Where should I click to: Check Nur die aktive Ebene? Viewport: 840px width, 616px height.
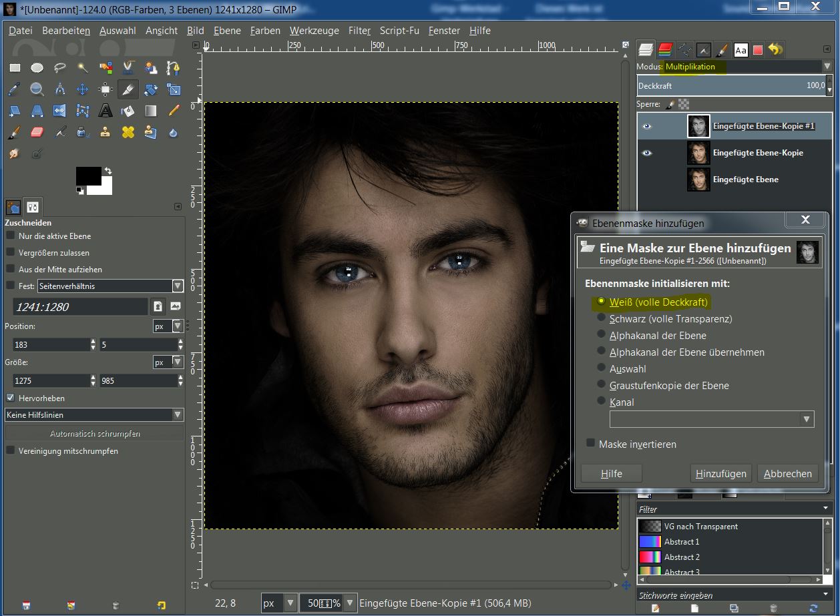[11, 236]
